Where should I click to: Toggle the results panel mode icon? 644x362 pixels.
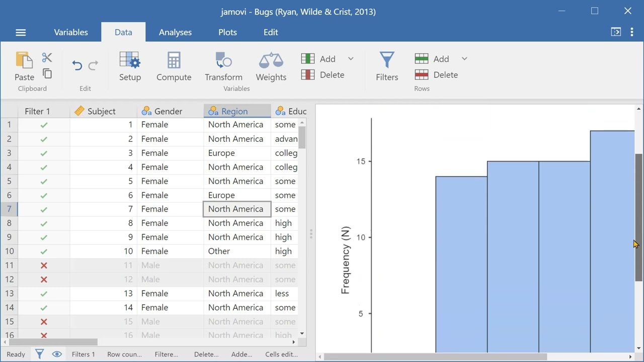click(616, 32)
